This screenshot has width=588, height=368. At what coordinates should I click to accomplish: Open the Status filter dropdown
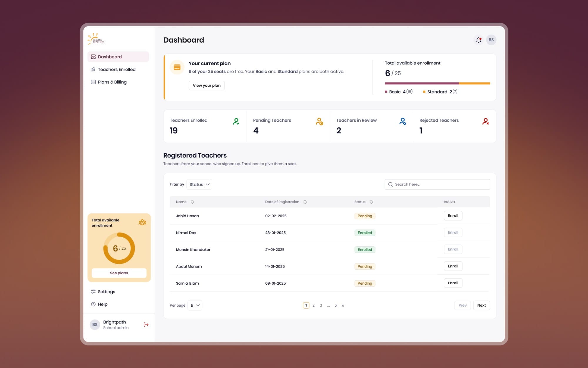point(199,184)
